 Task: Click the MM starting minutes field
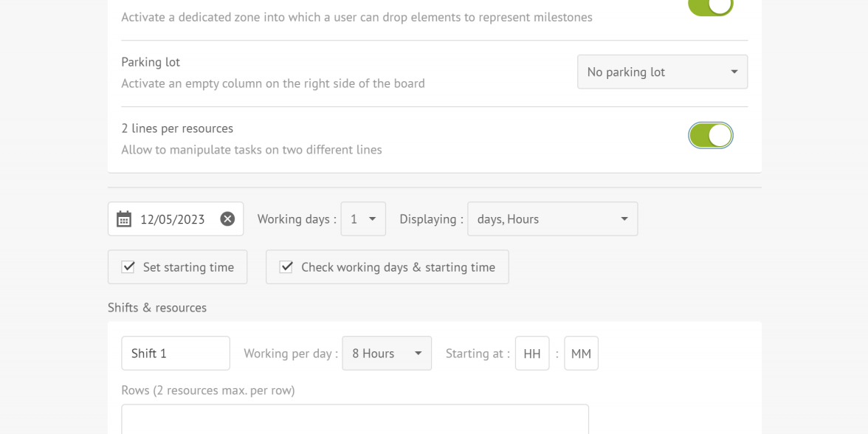(x=582, y=353)
